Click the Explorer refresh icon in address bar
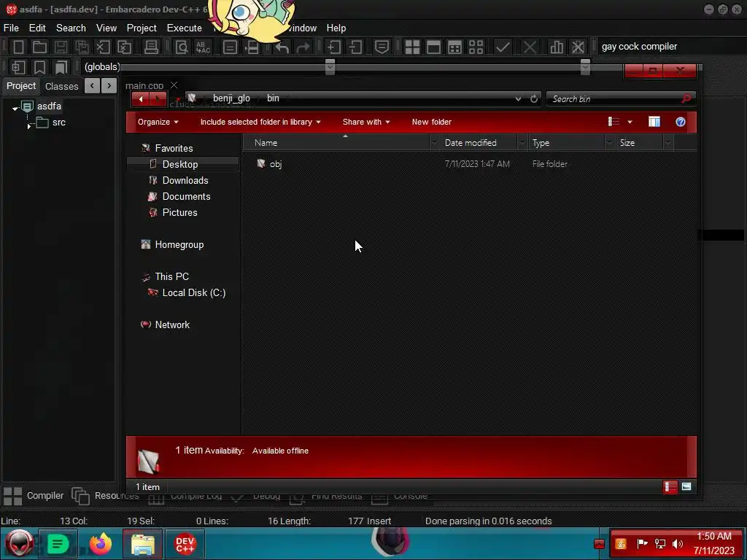Viewport: 747px width, 560px height. coord(534,98)
